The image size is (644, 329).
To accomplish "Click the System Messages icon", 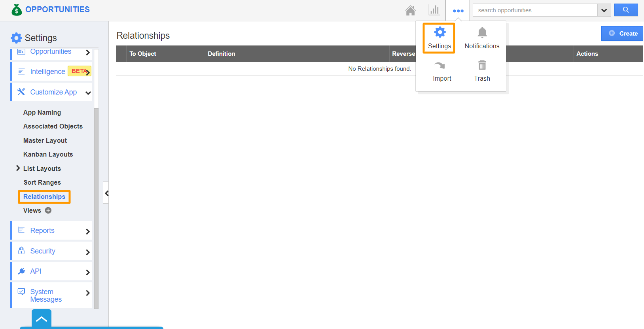I will click(21, 291).
